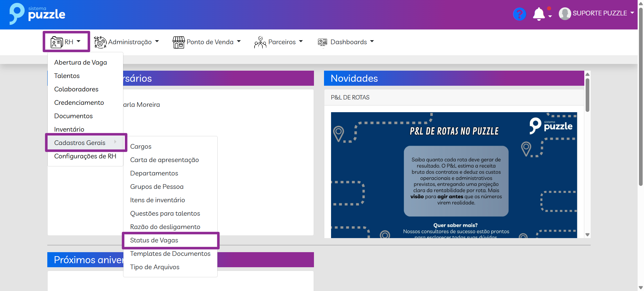Viewport: 644px width, 291px height.
Task: Click the RH ID card icon
Action: (x=56, y=42)
